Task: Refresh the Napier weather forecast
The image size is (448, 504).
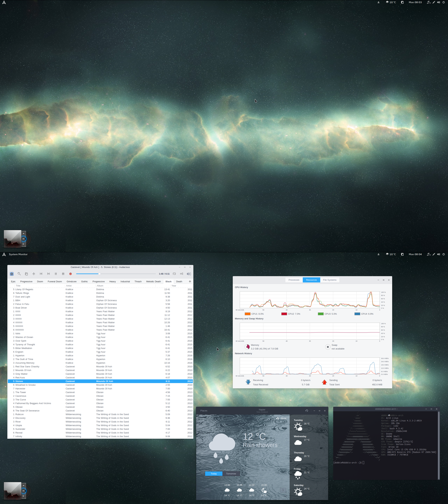Action: (307, 411)
